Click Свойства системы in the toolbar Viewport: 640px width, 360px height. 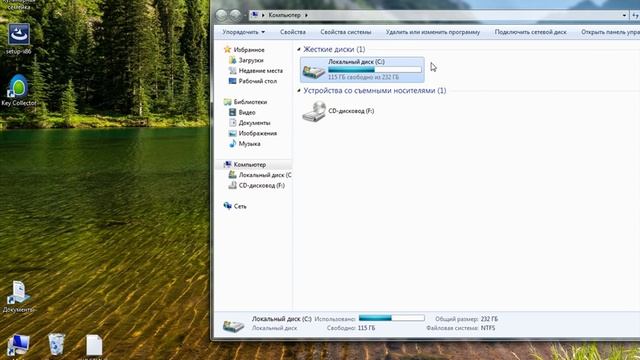coord(345,32)
